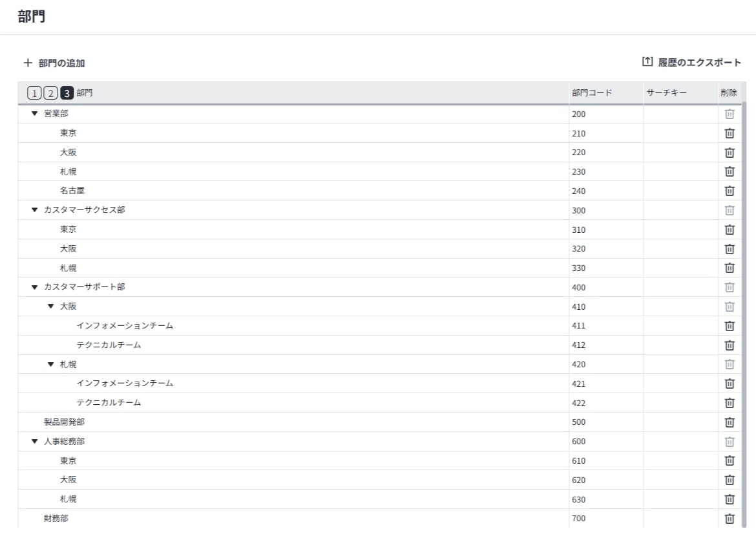
Task: Click the 営業部 department name
Action: tap(56, 114)
